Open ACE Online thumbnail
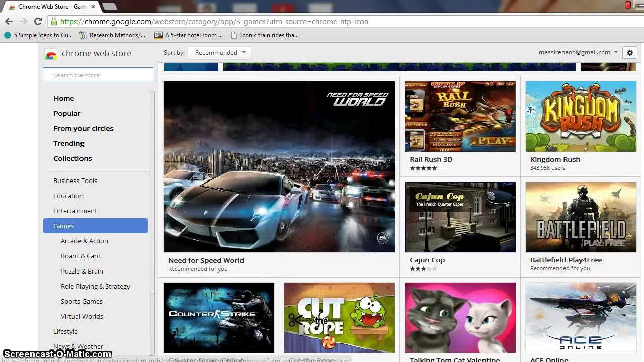Screen dimensions: 644x362 click(581, 318)
